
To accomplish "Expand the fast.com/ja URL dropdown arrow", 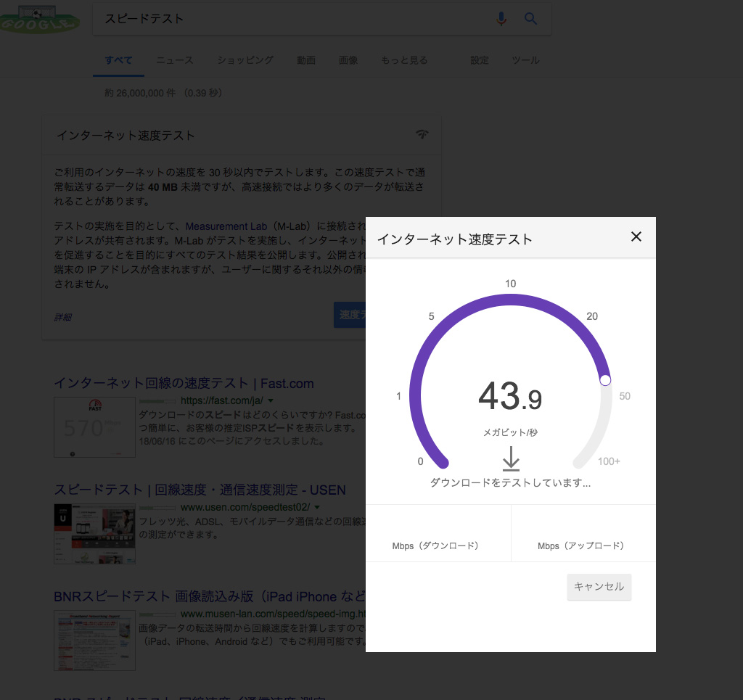I will (271, 400).
